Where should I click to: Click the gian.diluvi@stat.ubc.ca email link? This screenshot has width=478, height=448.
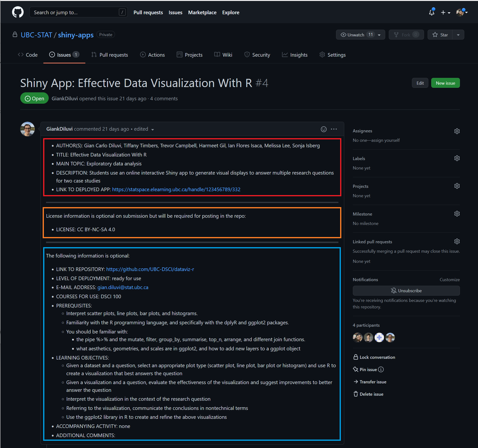click(x=123, y=287)
